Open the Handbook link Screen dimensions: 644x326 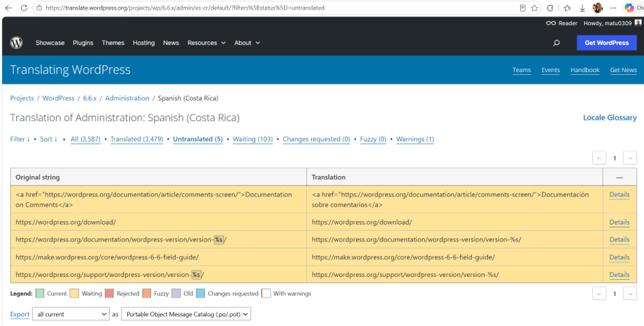(585, 70)
